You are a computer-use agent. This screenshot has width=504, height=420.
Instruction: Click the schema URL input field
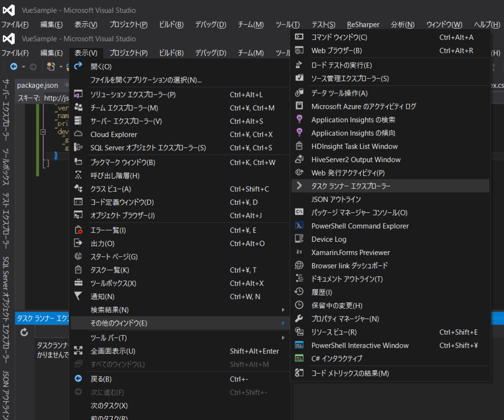click(x=56, y=98)
